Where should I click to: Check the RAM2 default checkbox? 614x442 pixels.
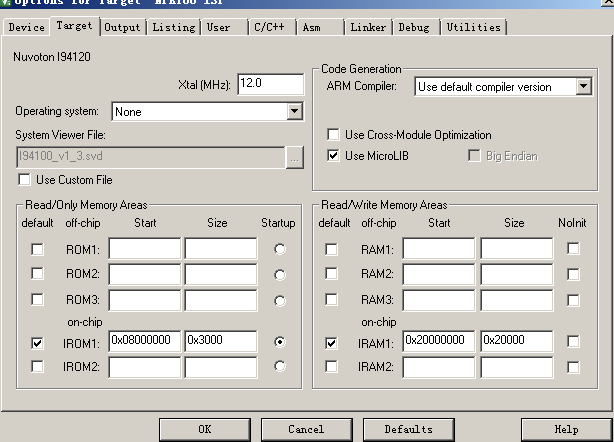coord(331,273)
